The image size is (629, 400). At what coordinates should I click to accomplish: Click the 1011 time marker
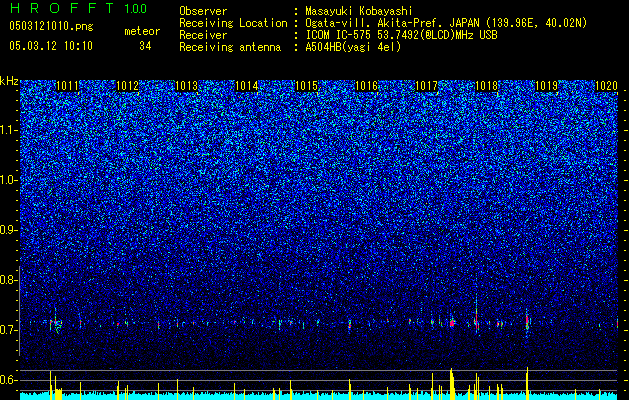click(x=67, y=86)
